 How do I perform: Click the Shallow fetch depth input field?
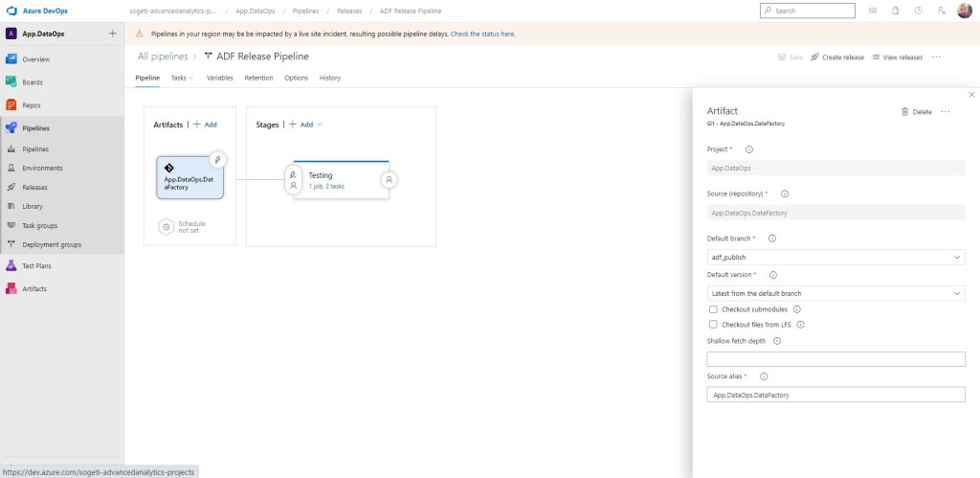(835, 359)
